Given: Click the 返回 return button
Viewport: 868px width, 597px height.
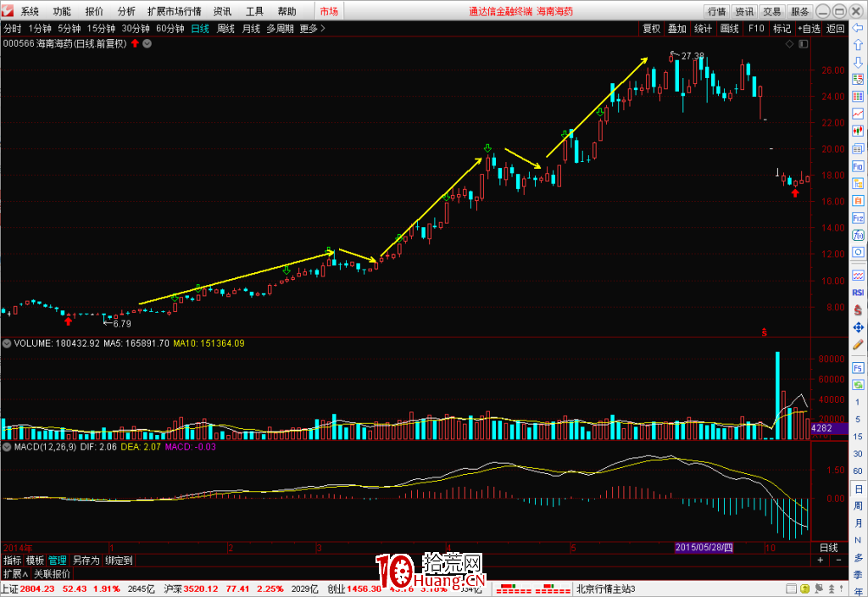Looking at the screenshot, I should point(835,28).
